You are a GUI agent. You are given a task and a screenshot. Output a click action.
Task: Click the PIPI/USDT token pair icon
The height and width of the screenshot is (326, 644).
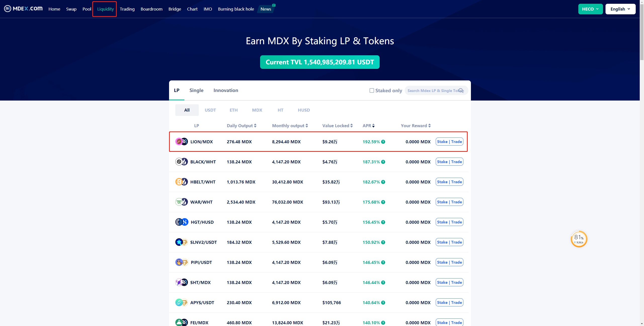click(x=182, y=262)
